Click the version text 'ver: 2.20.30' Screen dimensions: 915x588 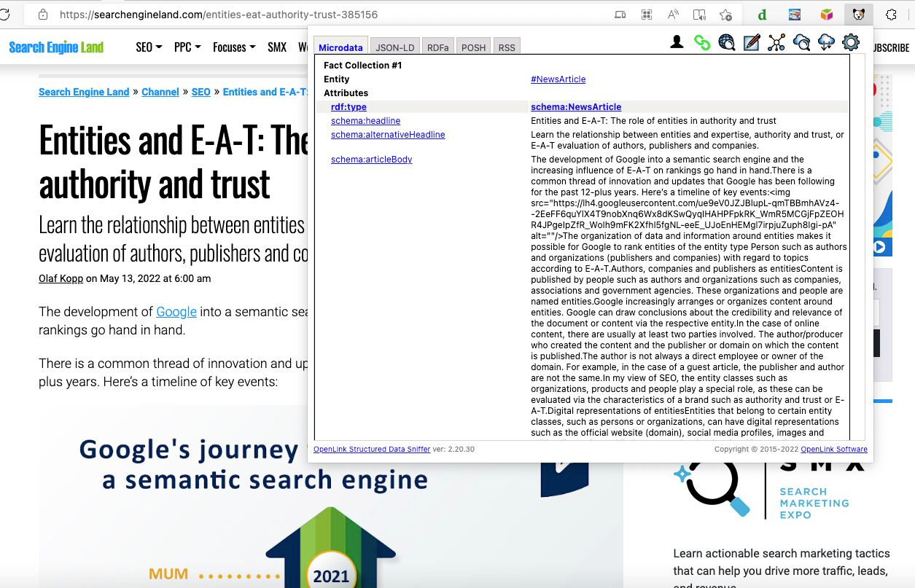(x=453, y=450)
